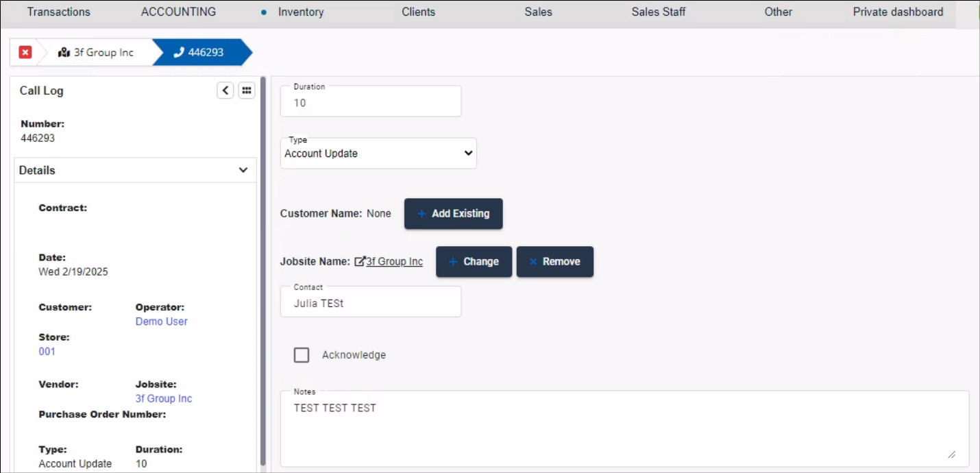Open the Inventory menu
Screen dimensions: 980x473
tap(301, 12)
